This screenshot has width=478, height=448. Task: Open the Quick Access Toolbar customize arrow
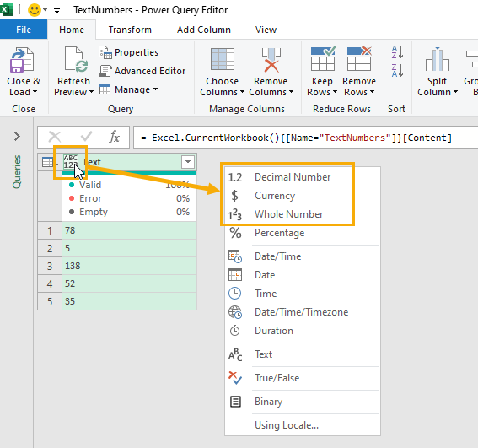click(x=56, y=11)
